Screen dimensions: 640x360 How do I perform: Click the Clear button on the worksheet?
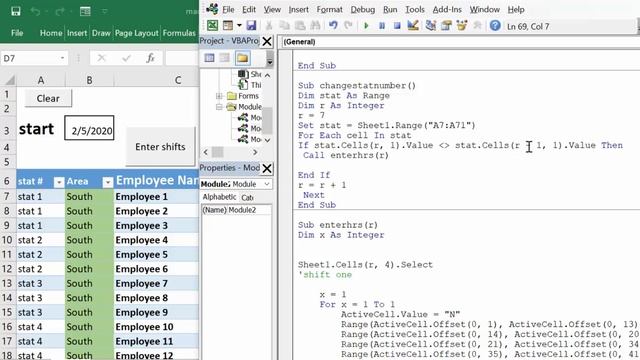(x=48, y=98)
